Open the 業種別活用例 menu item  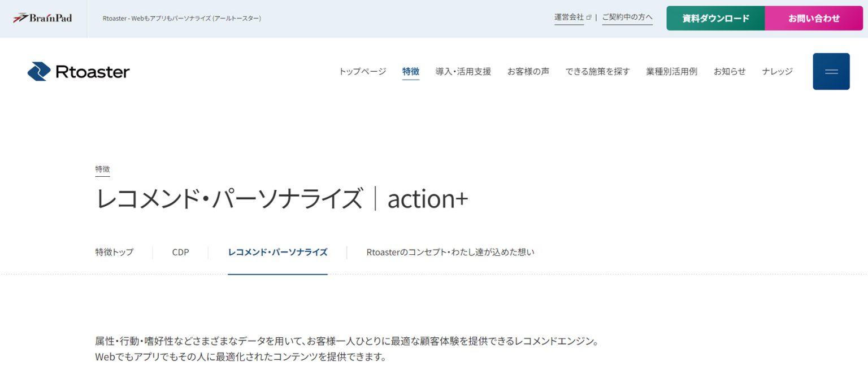tap(671, 71)
